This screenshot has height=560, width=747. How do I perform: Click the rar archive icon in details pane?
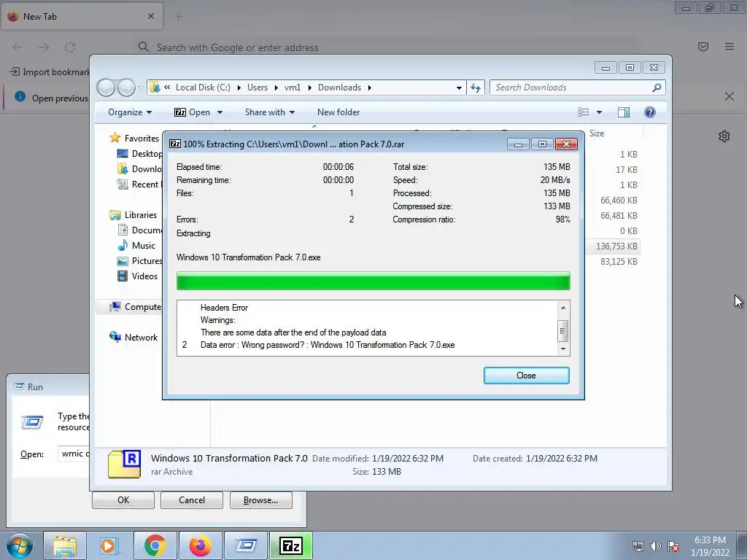click(x=124, y=464)
